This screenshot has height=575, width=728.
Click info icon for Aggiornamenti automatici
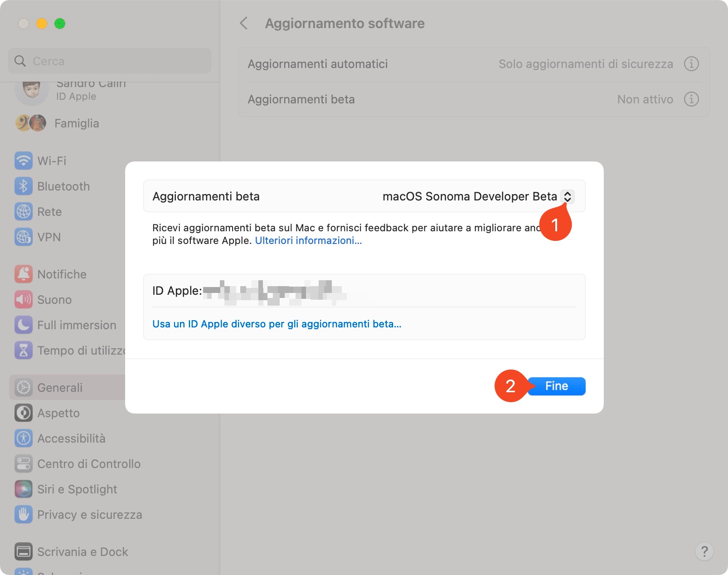(691, 63)
